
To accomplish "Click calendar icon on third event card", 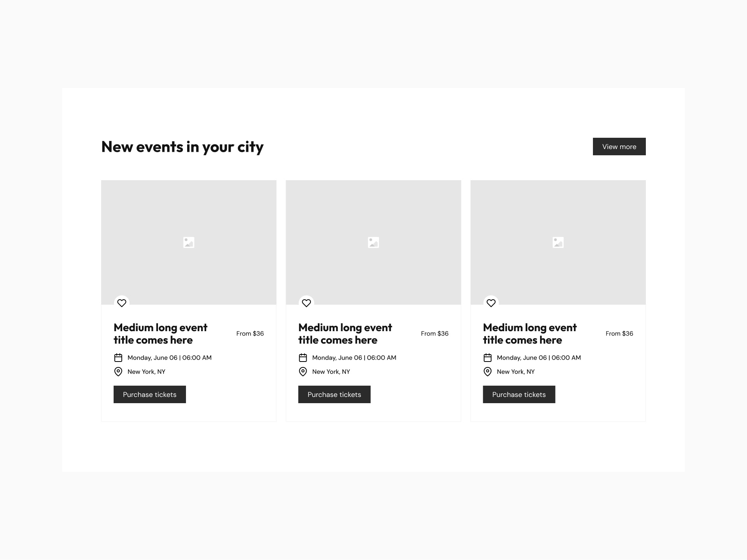I will [x=487, y=358].
